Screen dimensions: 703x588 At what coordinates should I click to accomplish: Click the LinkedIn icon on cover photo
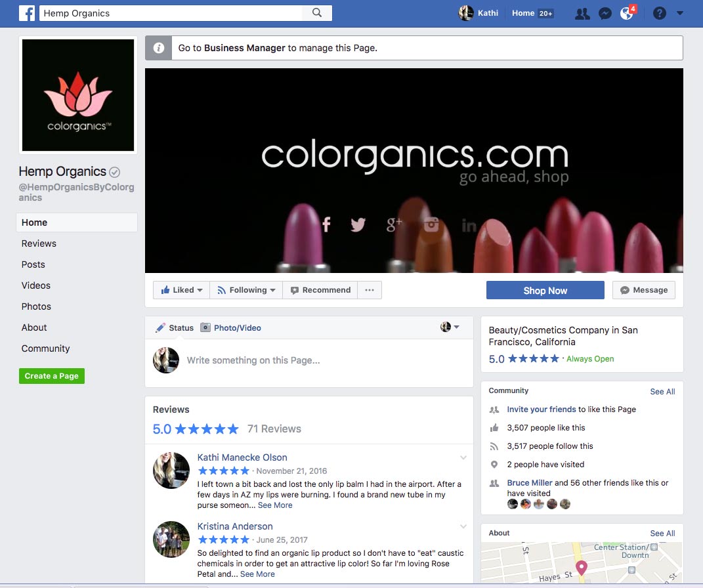(x=469, y=225)
